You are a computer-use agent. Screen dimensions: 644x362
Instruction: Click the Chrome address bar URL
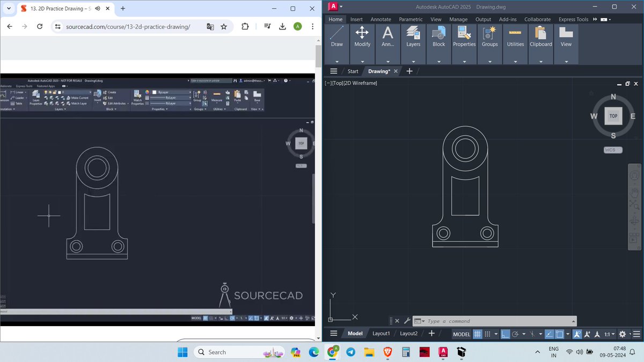click(128, 27)
